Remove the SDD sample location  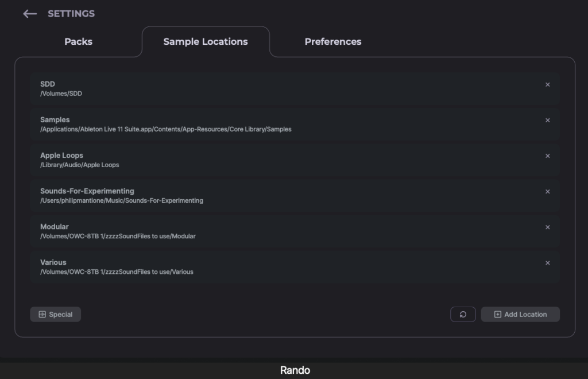click(x=547, y=84)
